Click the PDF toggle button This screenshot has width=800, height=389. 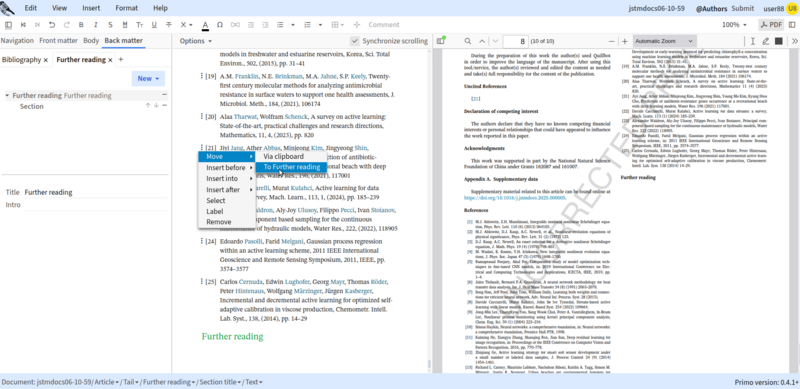771,25
